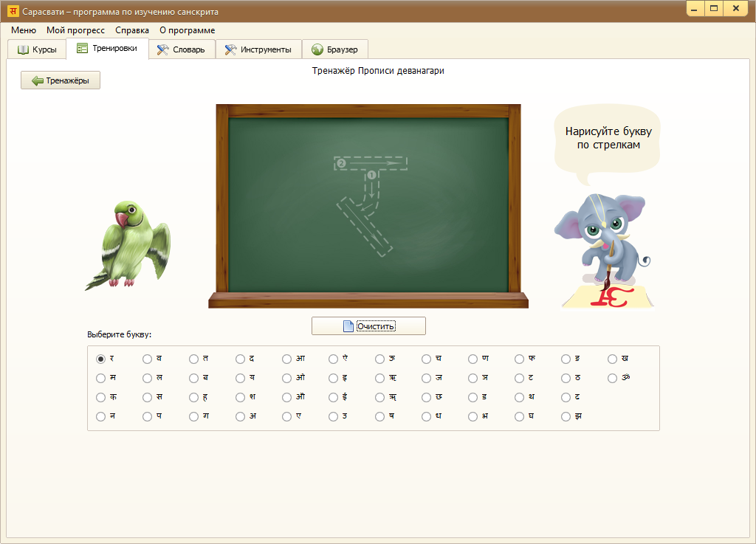This screenshot has width=756, height=544.
Task: Select the letter क radio button
Action: click(101, 397)
